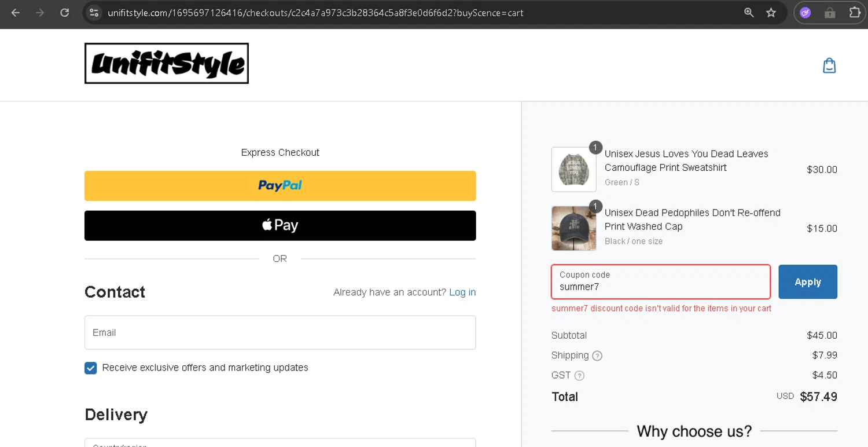This screenshot has height=447, width=868.
Task: Bookmark this page with the star
Action: pyautogui.click(x=771, y=12)
